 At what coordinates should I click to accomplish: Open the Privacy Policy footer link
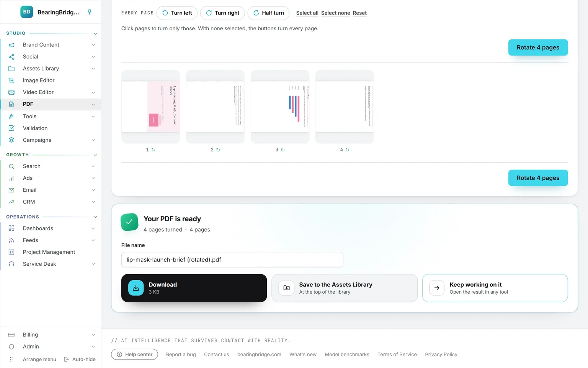(441, 355)
